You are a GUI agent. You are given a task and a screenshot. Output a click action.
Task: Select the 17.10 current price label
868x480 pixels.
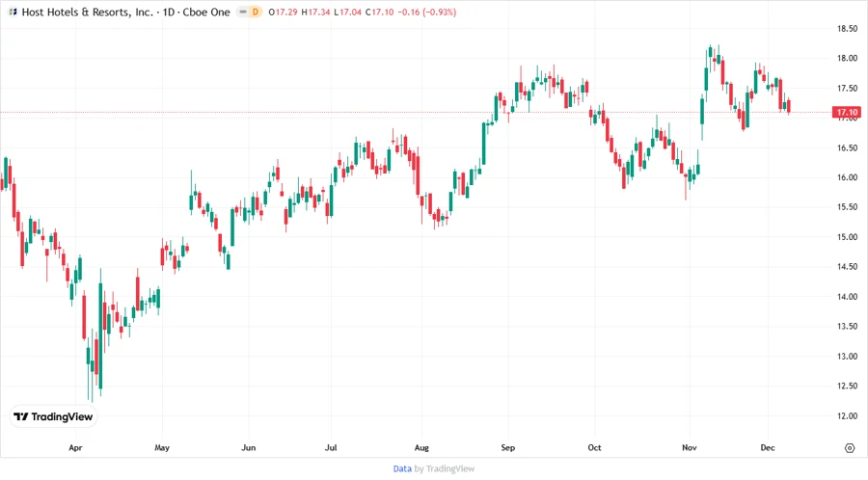point(847,112)
